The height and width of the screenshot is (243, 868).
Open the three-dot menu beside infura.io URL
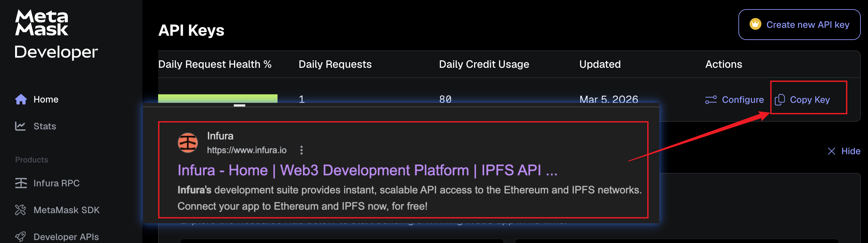[301, 150]
